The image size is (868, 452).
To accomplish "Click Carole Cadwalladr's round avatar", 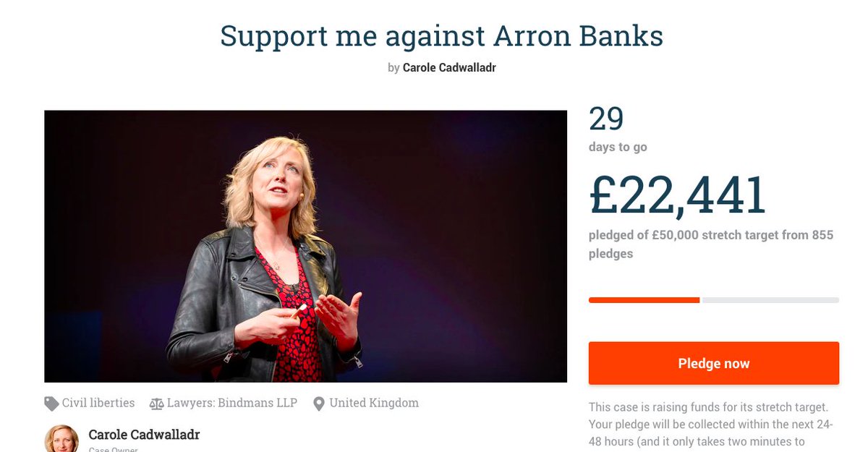I will (61, 439).
